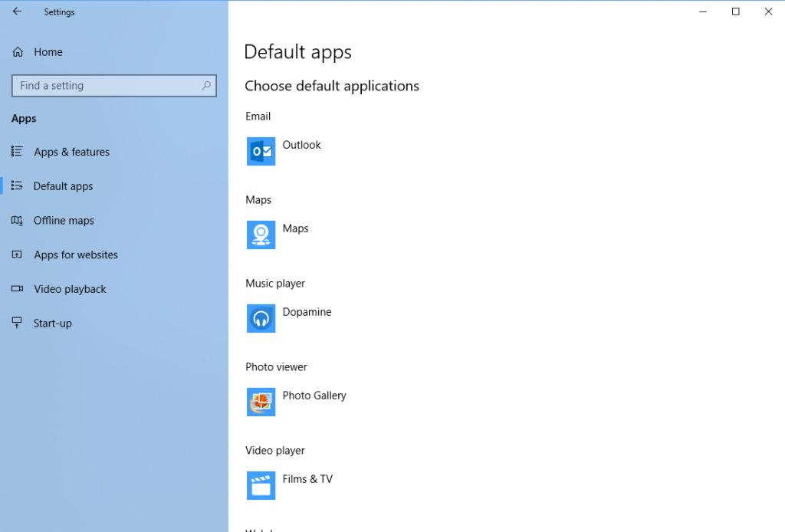785x532 pixels.
Task: Open the Start-up settings page
Action: tap(52, 323)
